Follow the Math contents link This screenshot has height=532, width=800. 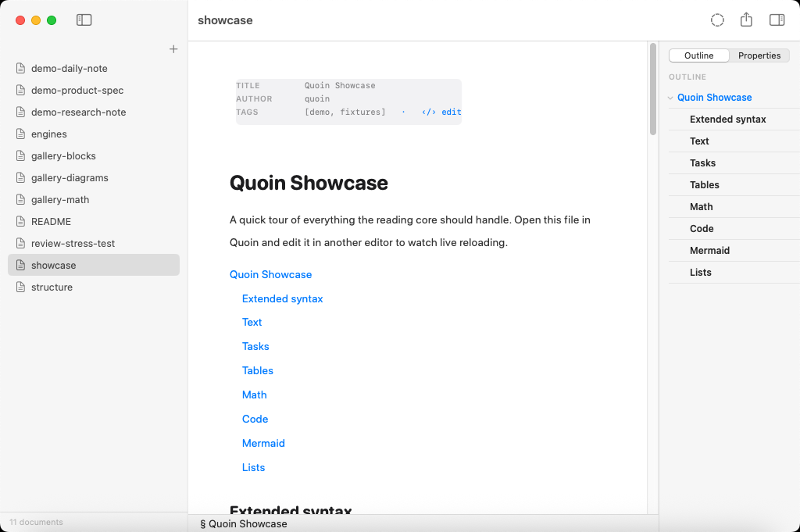point(254,395)
